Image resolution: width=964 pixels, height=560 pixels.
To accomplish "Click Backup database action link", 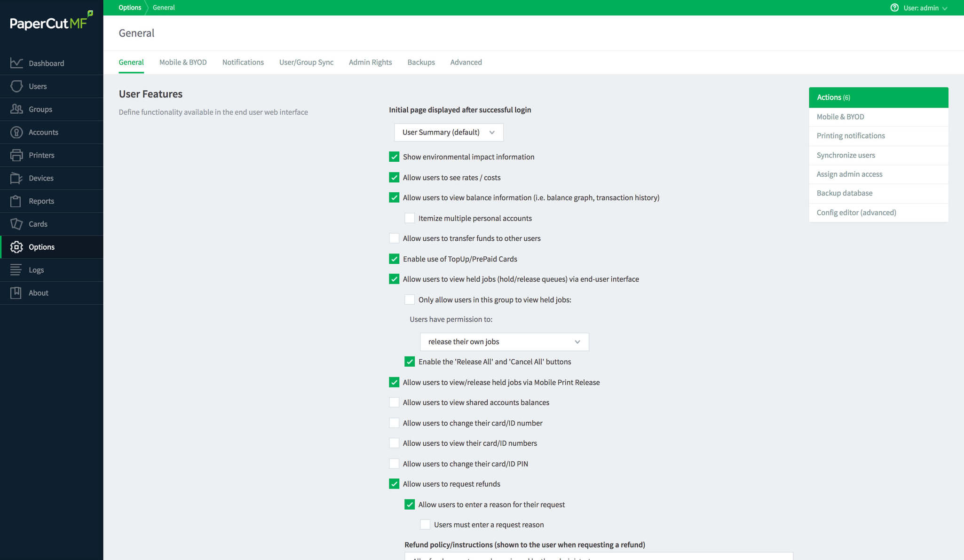I will pyautogui.click(x=844, y=193).
